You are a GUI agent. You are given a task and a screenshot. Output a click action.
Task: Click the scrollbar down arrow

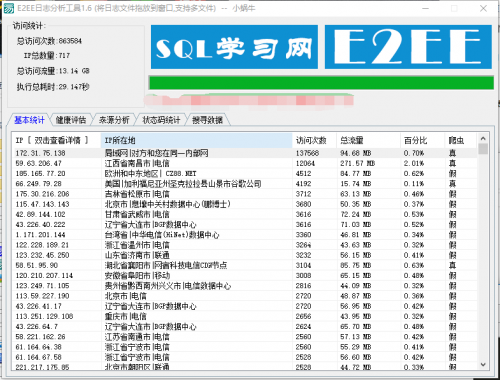(x=483, y=365)
